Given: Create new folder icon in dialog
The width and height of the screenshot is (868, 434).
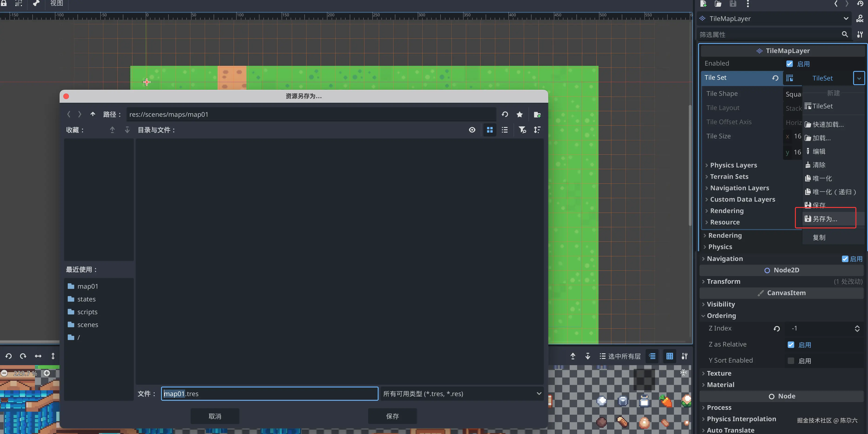Looking at the screenshot, I should (x=537, y=114).
